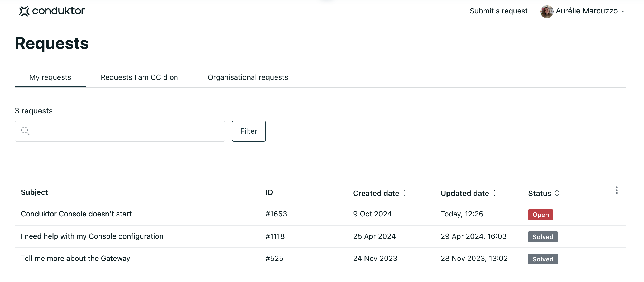This screenshot has width=644, height=282.
Task: Select ticket ID #525
Action: [x=274, y=258]
